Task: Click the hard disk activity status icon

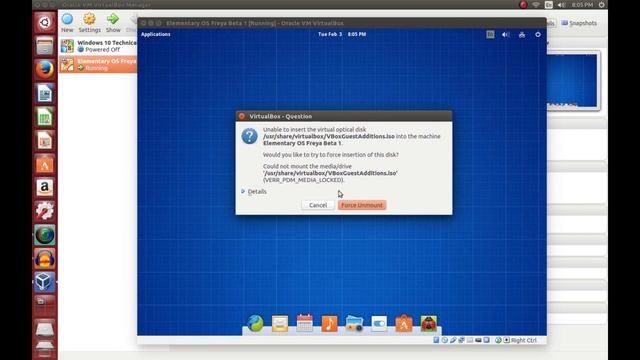Action: pyautogui.click(x=436, y=340)
